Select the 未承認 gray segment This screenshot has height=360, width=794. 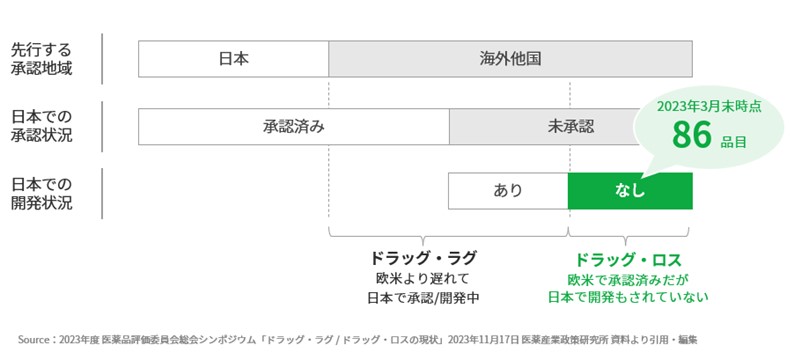pos(543,127)
